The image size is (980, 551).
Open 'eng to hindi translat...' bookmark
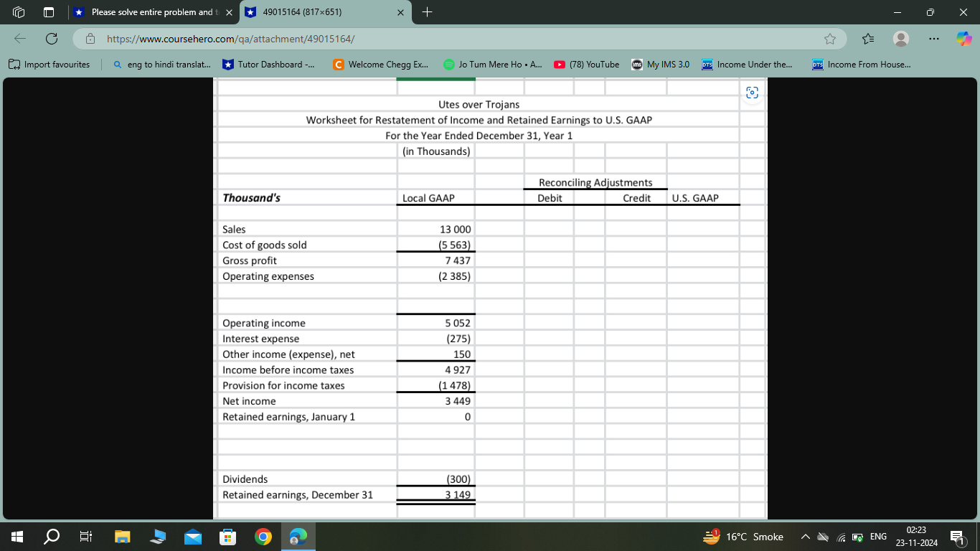(x=162, y=65)
